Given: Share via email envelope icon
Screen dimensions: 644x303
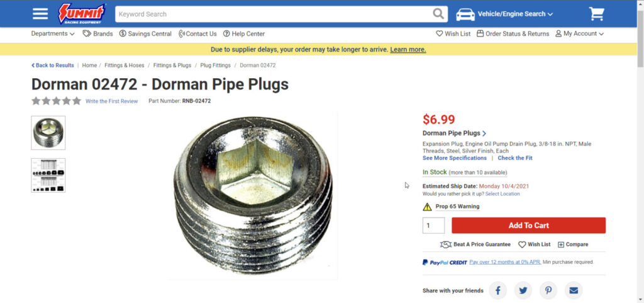Looking at the screenshot, I should pyautogui.click(x=573, y=290).
